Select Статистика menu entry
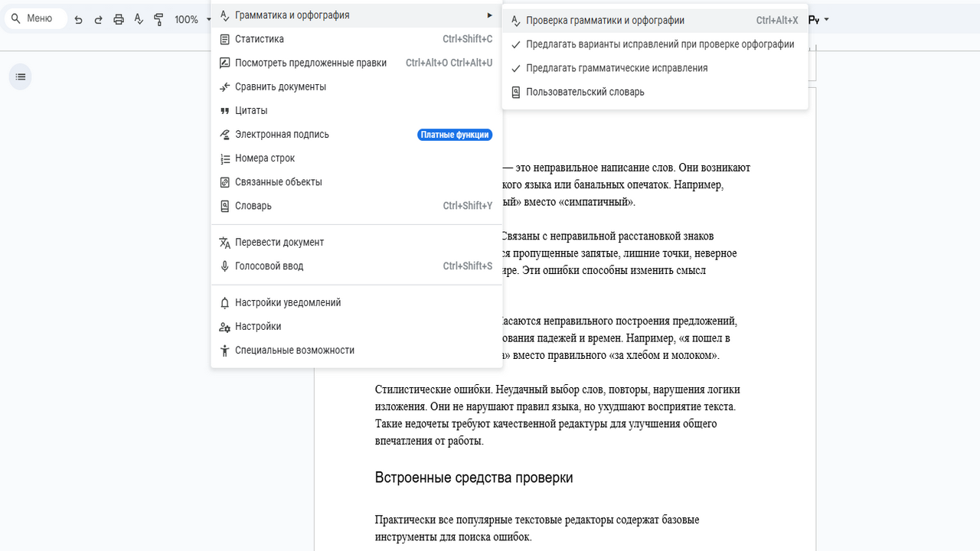Viewport: 980px width, 551px height. tap(259, 39)
